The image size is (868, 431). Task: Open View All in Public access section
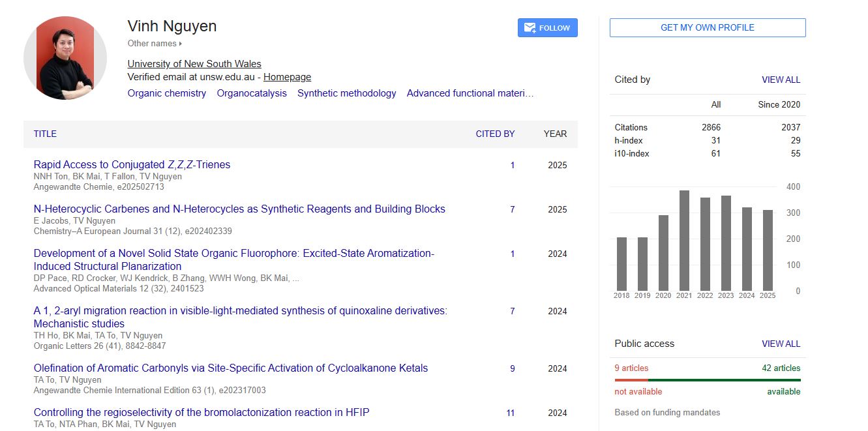[x=781, y=344]
